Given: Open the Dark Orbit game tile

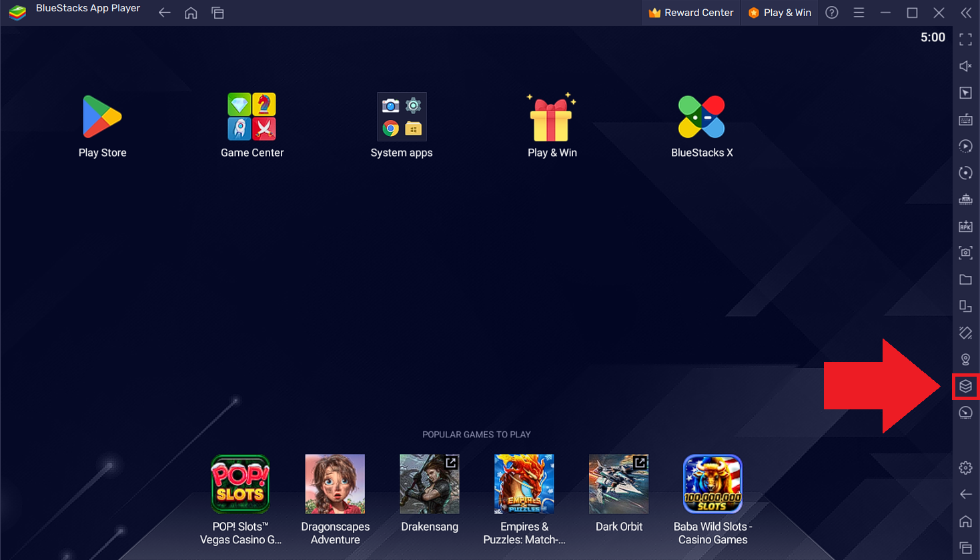Looking at the screenshot, I should 619,484.
